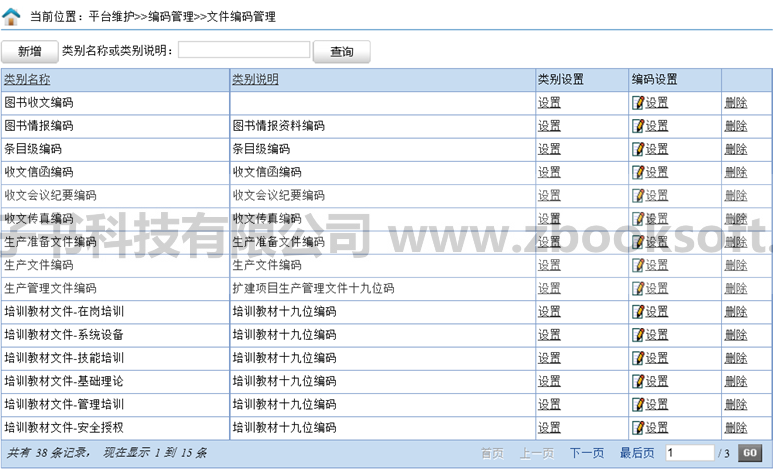
Task: Click edit pencil icon in 培训教材文件-系统设备 row
Action: click(638, 334)
